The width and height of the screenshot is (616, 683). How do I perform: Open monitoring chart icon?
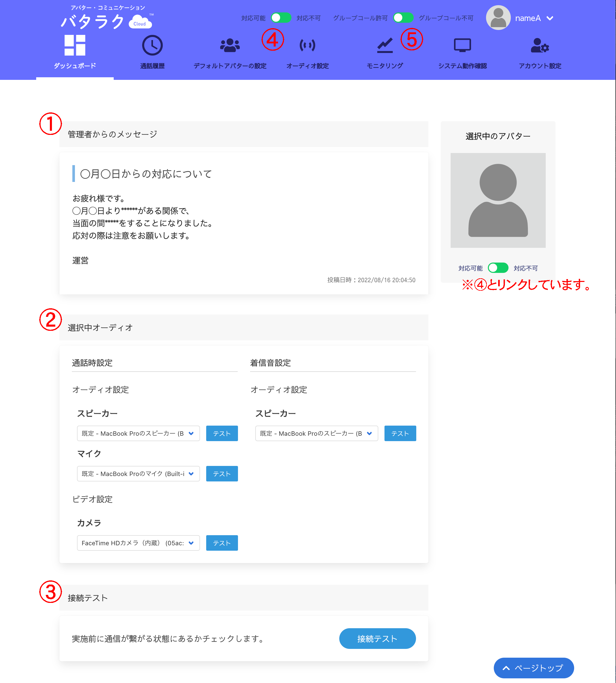pos(385,45)
